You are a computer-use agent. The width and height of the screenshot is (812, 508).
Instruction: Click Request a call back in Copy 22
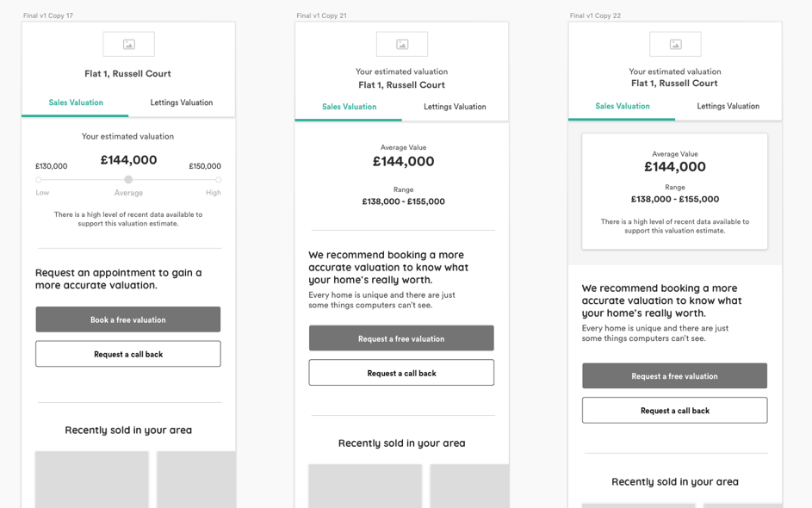(674, 411)
